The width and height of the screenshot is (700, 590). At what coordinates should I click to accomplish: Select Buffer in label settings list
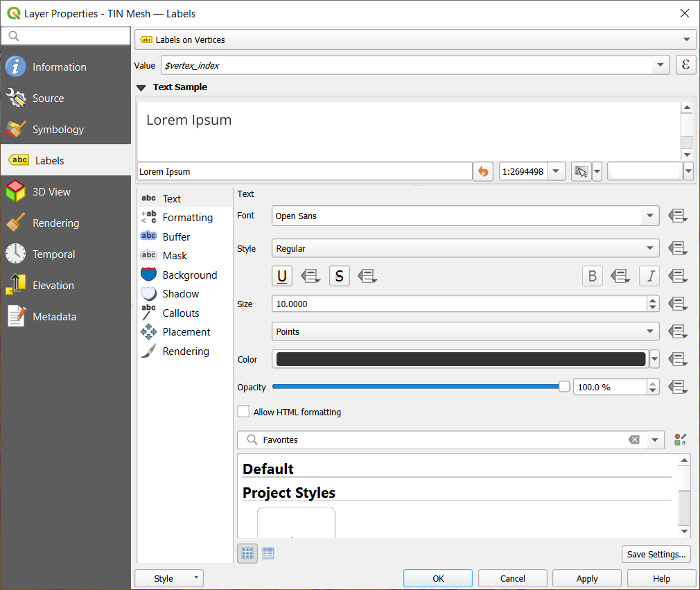[x=176, y=237]
